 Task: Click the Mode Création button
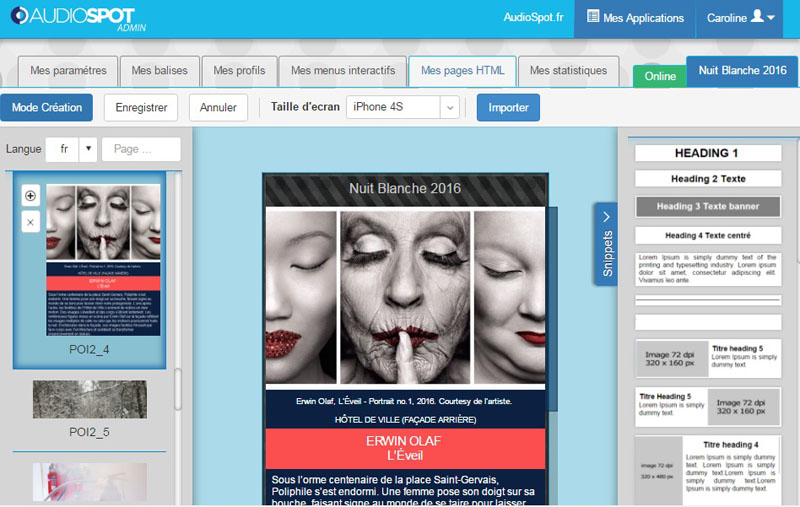[46, 108]
